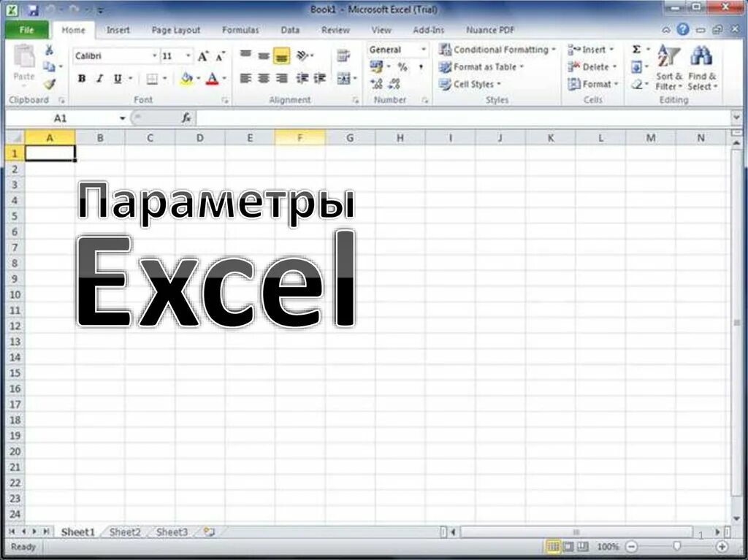Screen dimensions: 748x560
Task: Click the Paste clipboard icon
Action: [24, 56]
